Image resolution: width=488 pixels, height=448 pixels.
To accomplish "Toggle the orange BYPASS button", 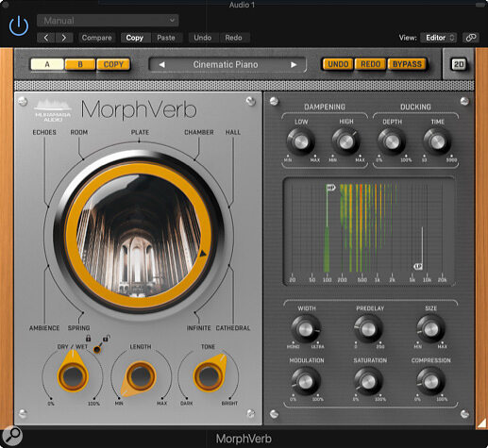I will 407,64.
